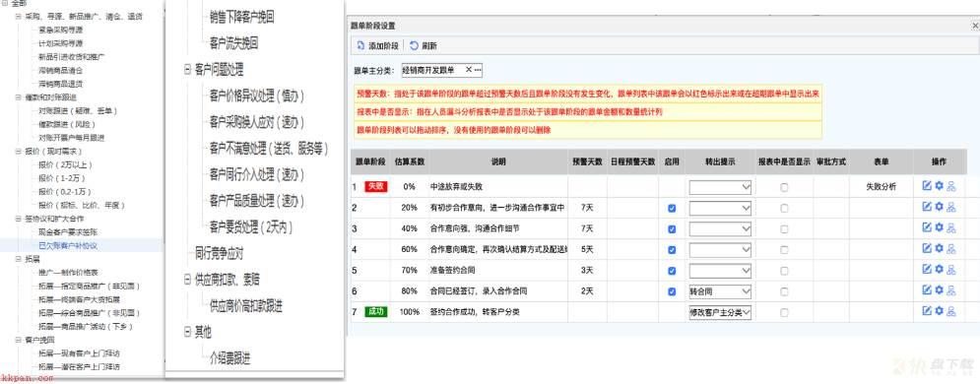The image size is (980, 384).
Task: Select 紧急采购寻源 in the left tree
Action: click(x=61, y=30)
